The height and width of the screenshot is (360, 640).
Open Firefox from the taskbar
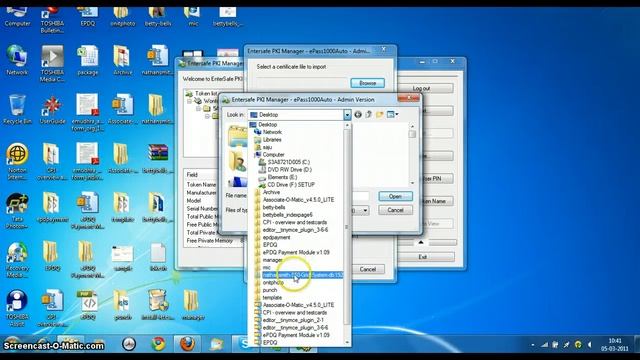tap(187, 344)
